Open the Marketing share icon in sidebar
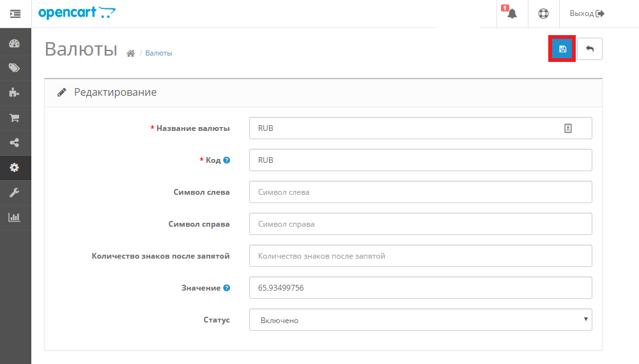The height and width of the screenshot is (364, 639). (15, 143)
